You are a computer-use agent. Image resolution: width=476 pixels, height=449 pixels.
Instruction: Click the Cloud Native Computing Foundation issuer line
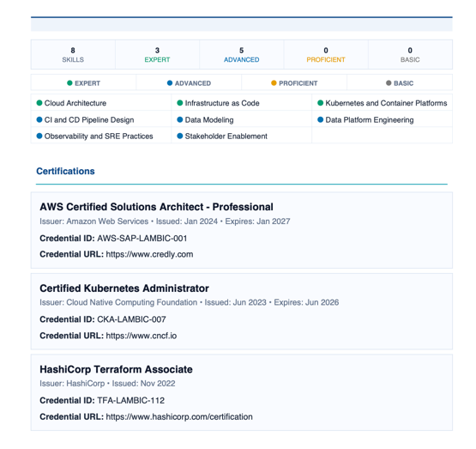(x=190, y=302)
